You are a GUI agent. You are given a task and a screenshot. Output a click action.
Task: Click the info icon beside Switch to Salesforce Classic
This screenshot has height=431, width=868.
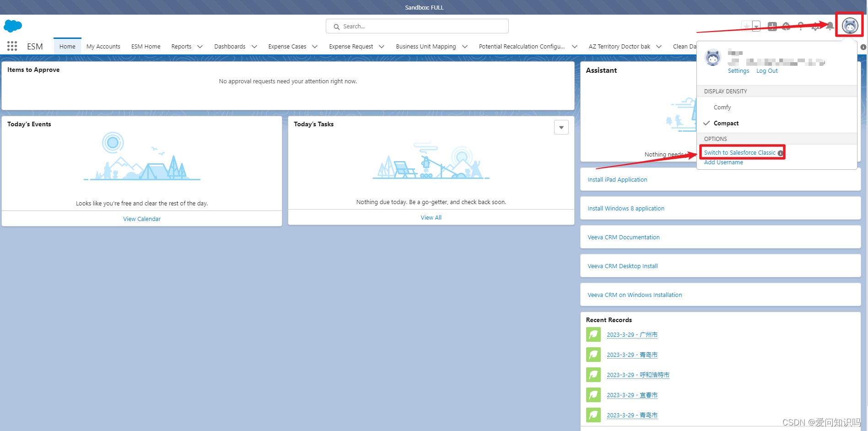(x=780, y=153)
